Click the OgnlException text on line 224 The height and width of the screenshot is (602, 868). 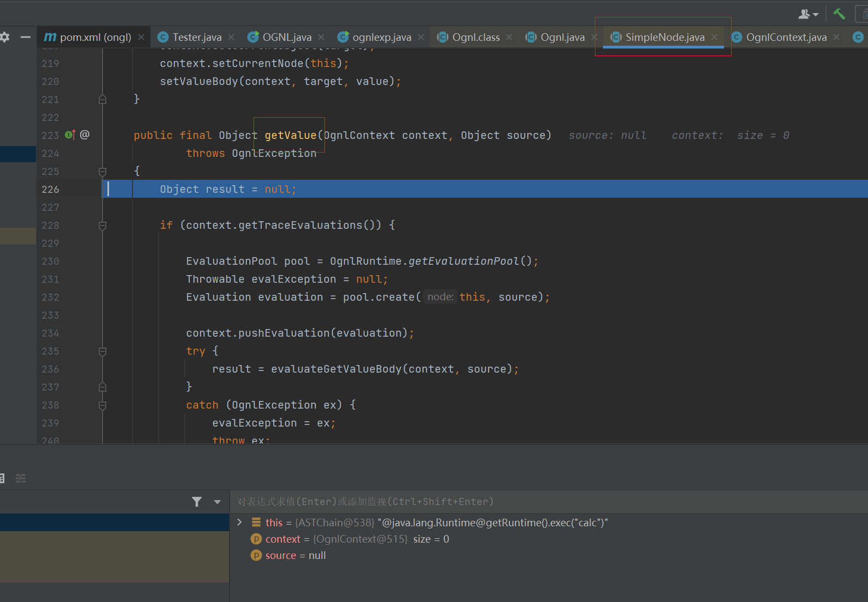[274, 153]
